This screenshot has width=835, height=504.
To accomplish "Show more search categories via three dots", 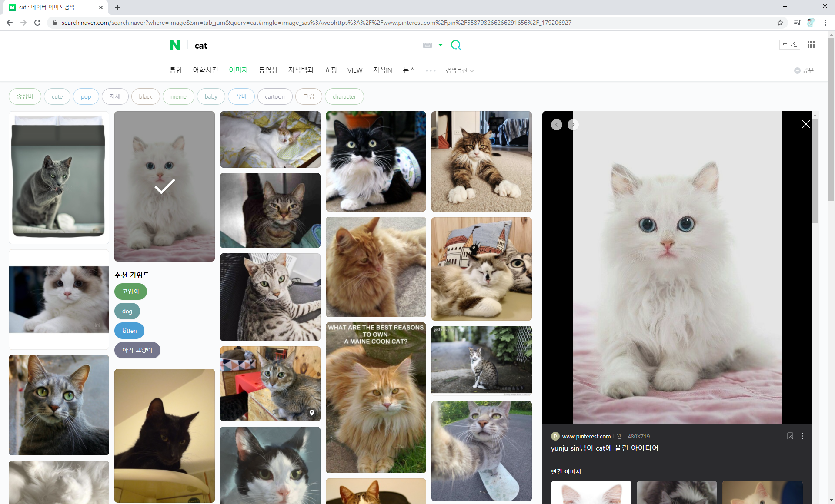I will (x=430, y=70).
